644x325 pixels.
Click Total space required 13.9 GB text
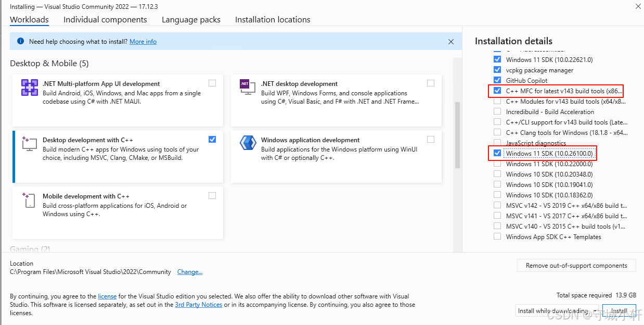coord(596,295)
